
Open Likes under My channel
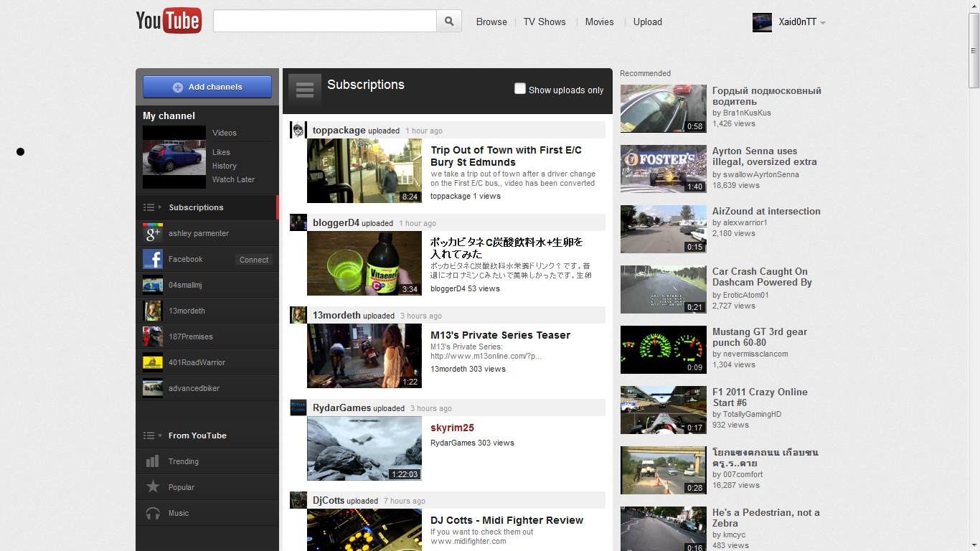point(221,152)
